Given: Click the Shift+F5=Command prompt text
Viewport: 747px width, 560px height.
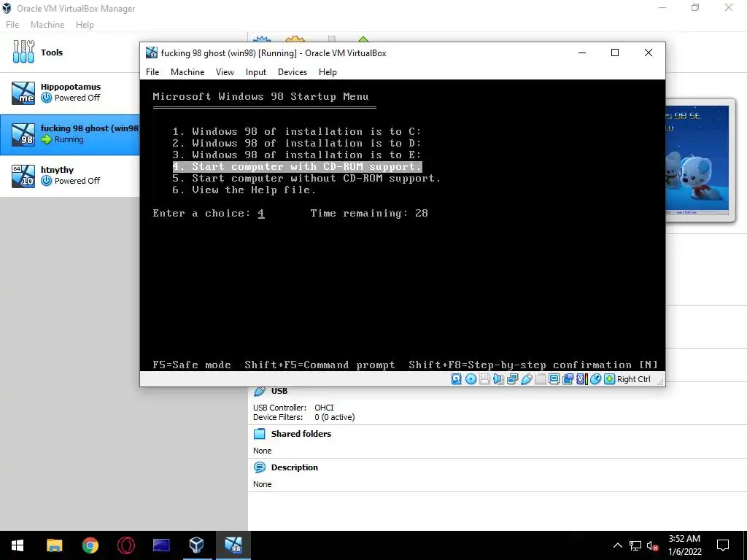Looking at the screenshot, I should click(x=320, y=365).
